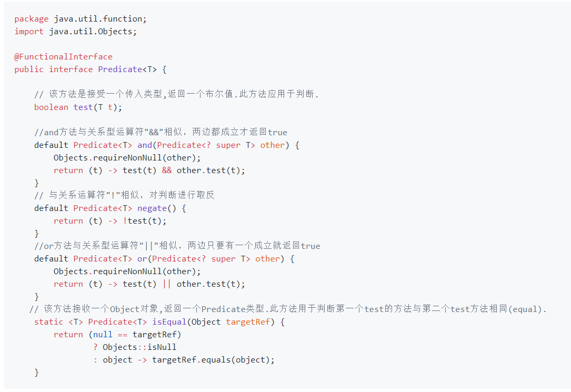
Task: Click the "boolean" return type keyword
Action: [x=51, y=107]
